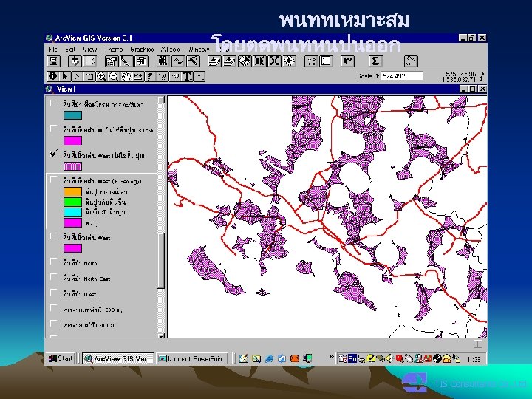
Task: Open the Window menu
Action: 199,50
